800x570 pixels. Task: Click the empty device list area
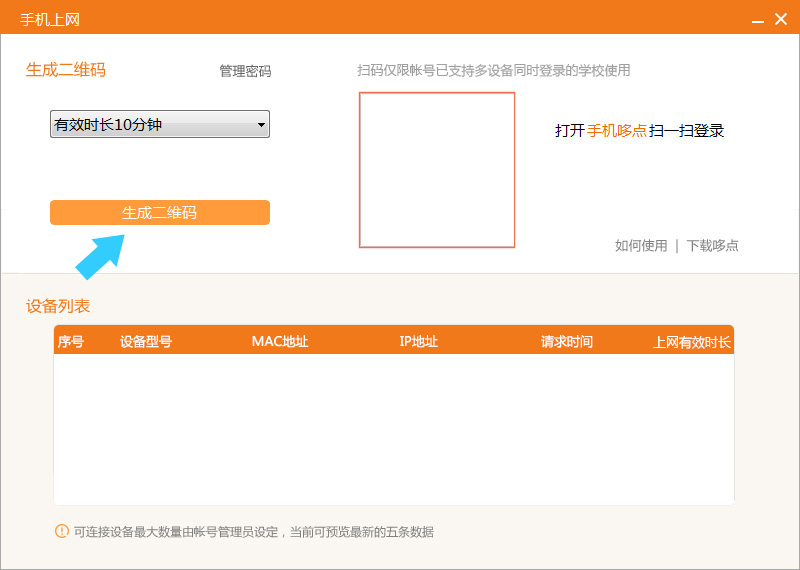click(x=393, y=430)
